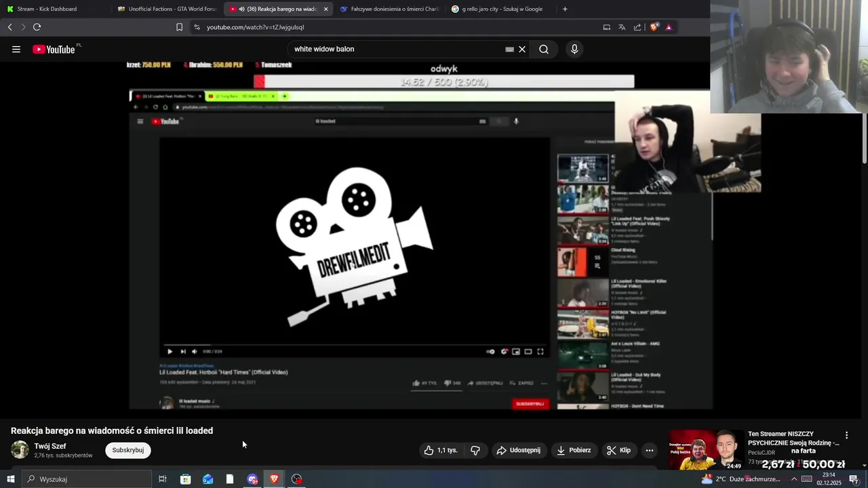Open a new browser tab with plus
This screenshot has height=488, width=868.
(565, 9)
